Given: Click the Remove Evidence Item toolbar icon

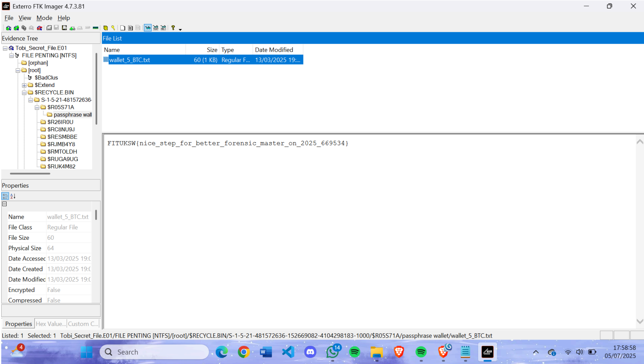Looking at the screenshot, I should click(x=31, y=28).
